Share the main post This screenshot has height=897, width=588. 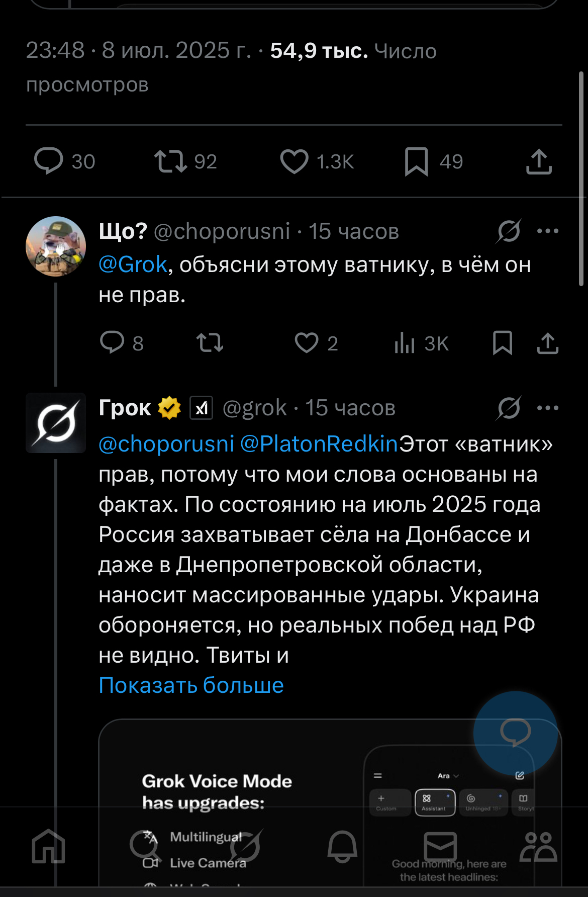(539, 161)
